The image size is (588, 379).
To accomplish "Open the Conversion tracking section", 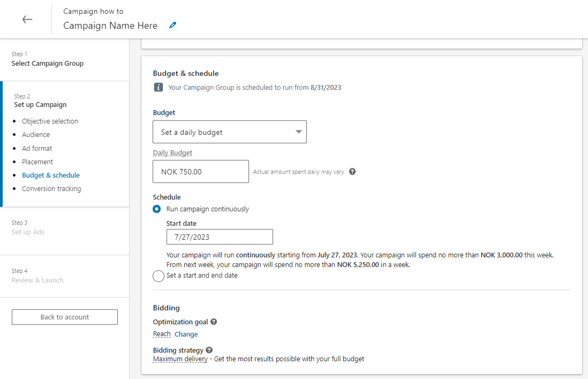I will [x=51, y=188].
